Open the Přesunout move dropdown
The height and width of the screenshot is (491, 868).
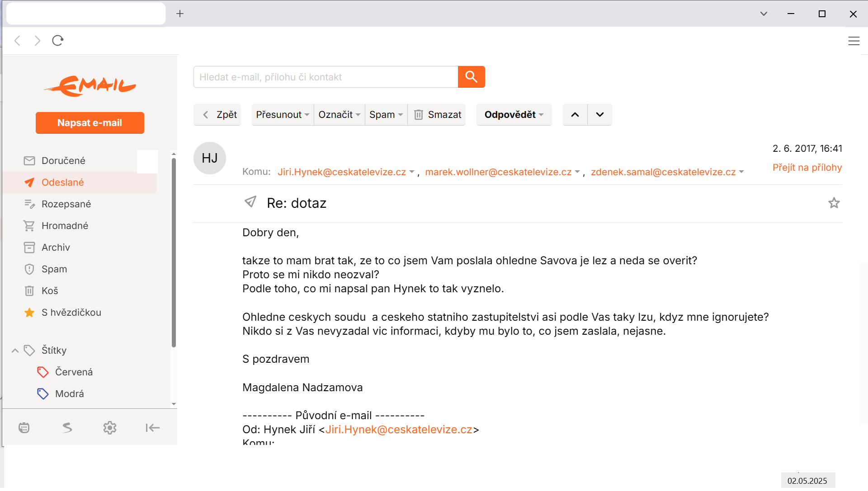click(x=283, y=115)
